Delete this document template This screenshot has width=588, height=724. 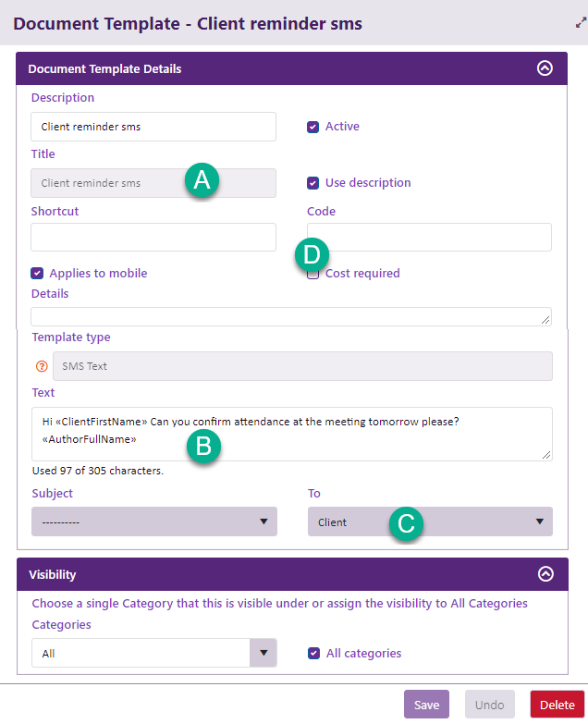pos(557,705)
